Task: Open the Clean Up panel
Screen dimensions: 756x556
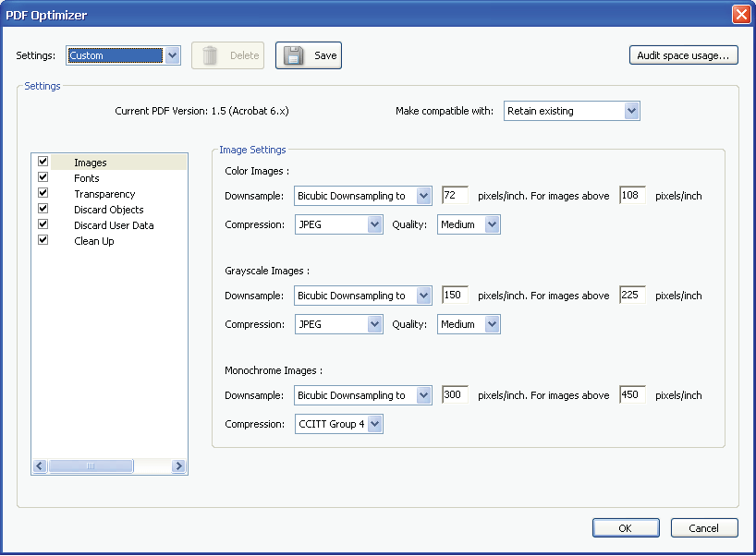Action: pyautogui.click(x=93, y=241)
